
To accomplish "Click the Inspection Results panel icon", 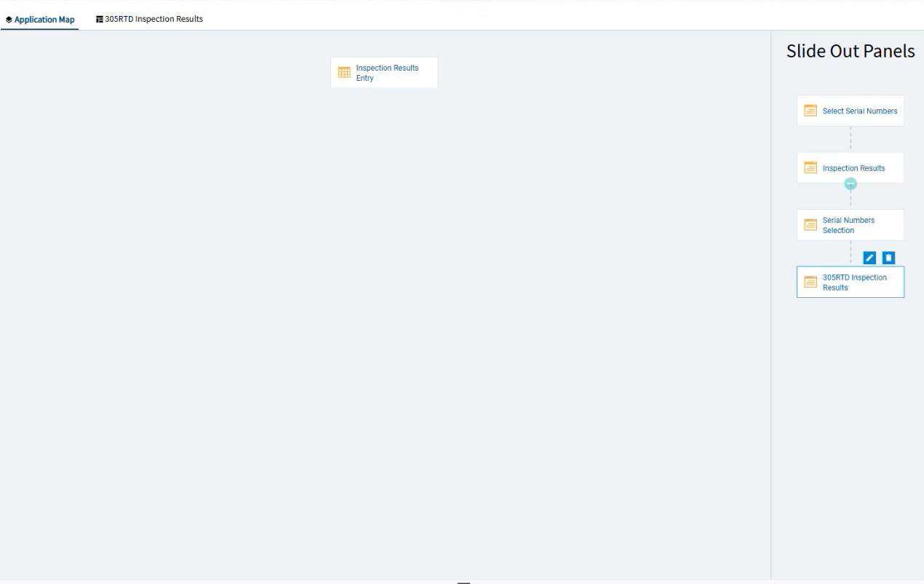I will tap(811, 167).
